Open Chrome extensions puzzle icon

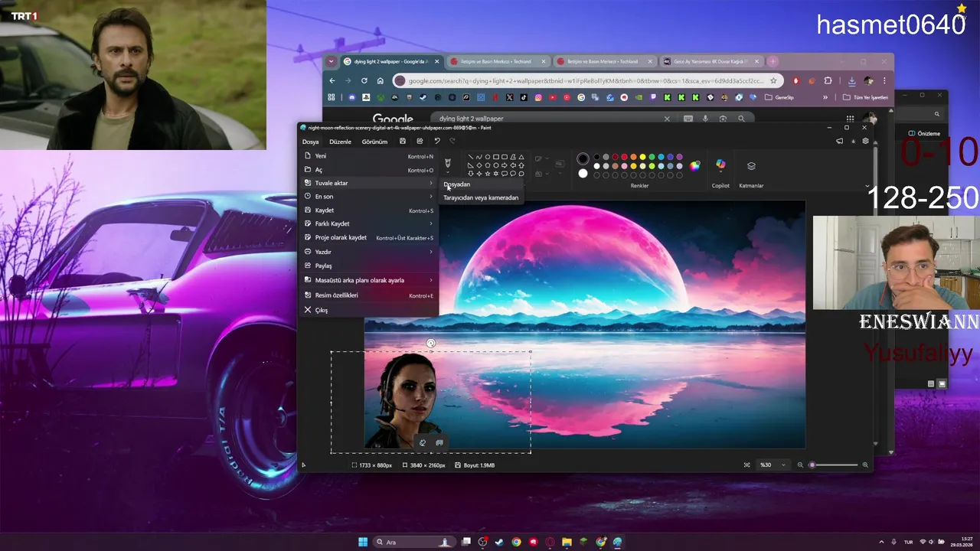pos(829,80)
